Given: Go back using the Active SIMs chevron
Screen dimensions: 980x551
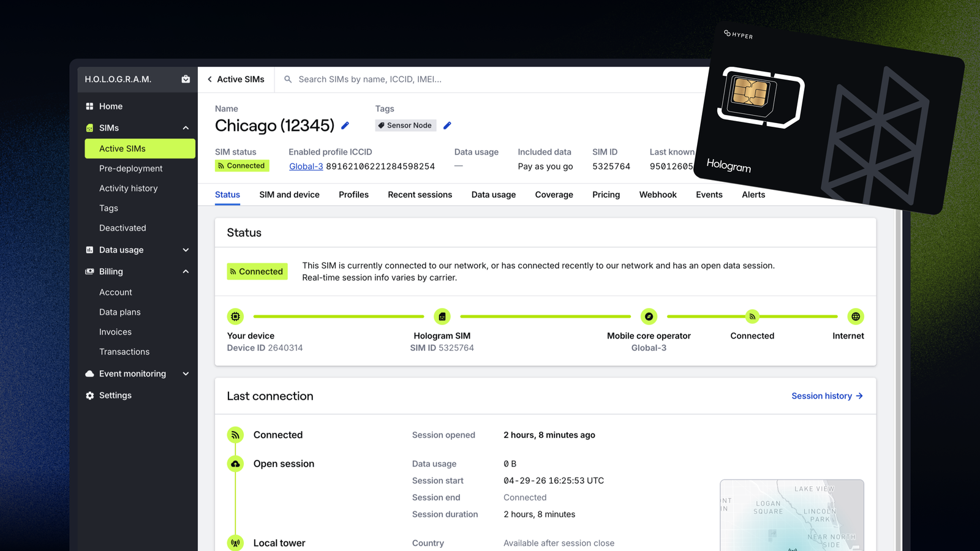Looking at the screenshot, I should [209, 80].
